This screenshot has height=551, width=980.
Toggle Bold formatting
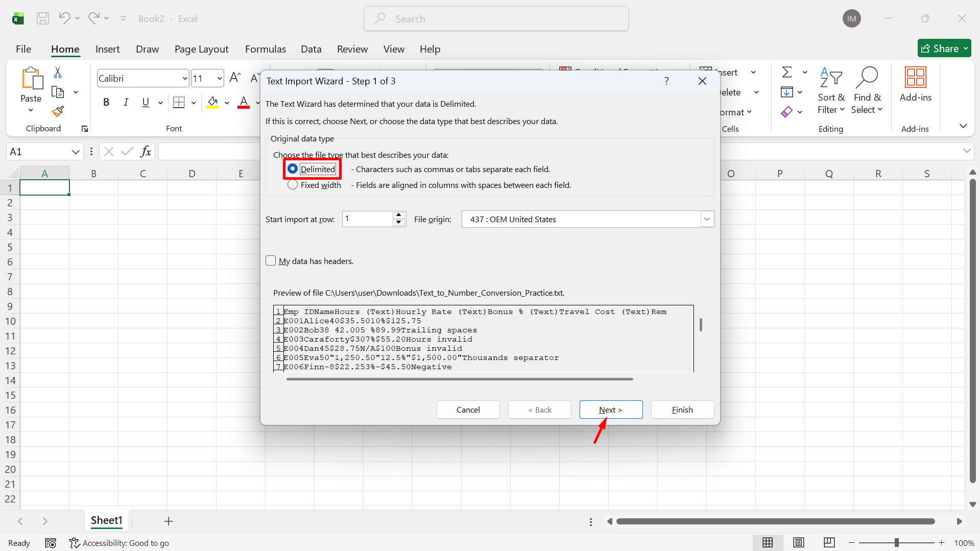106,102
